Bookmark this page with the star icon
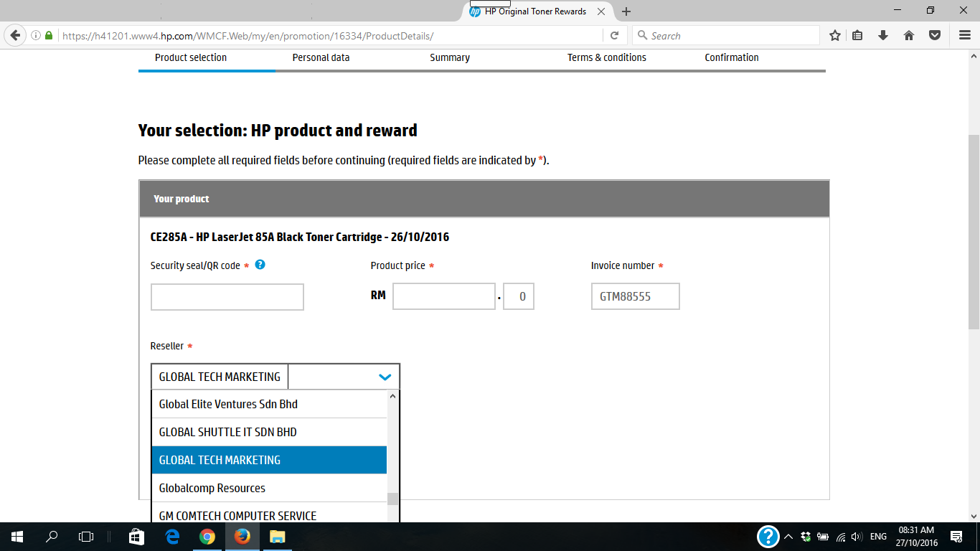The width and height of the screenshot is (980, 551). point(835,35)
